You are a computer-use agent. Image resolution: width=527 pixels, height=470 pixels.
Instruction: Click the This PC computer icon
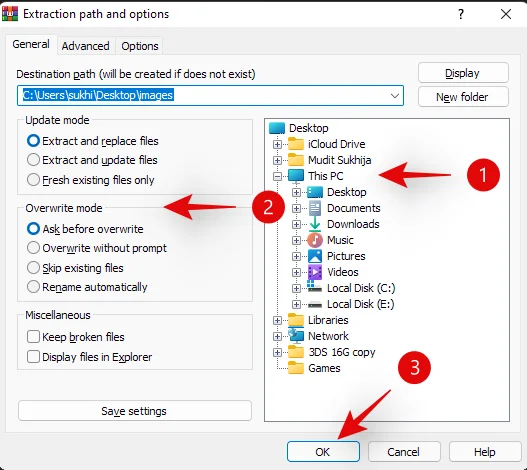[x=296, y=176]
